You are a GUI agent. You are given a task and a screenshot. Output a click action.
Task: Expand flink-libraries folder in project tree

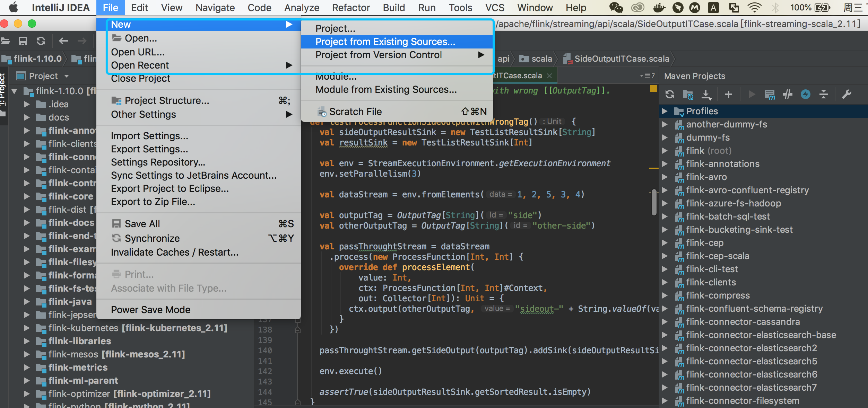[x=27, y=341]
